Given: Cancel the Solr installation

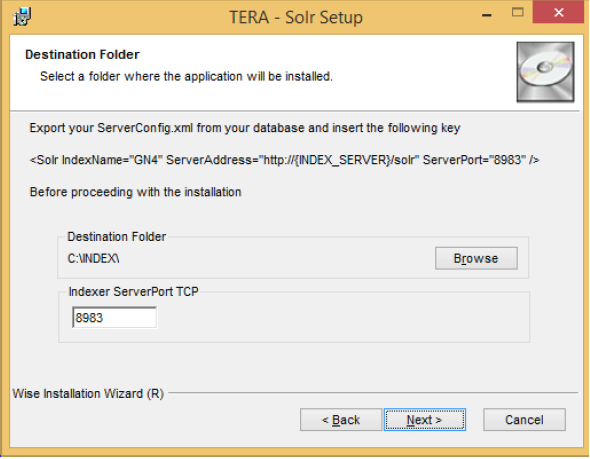Looking at the screenshot, I should coord(524,419).
